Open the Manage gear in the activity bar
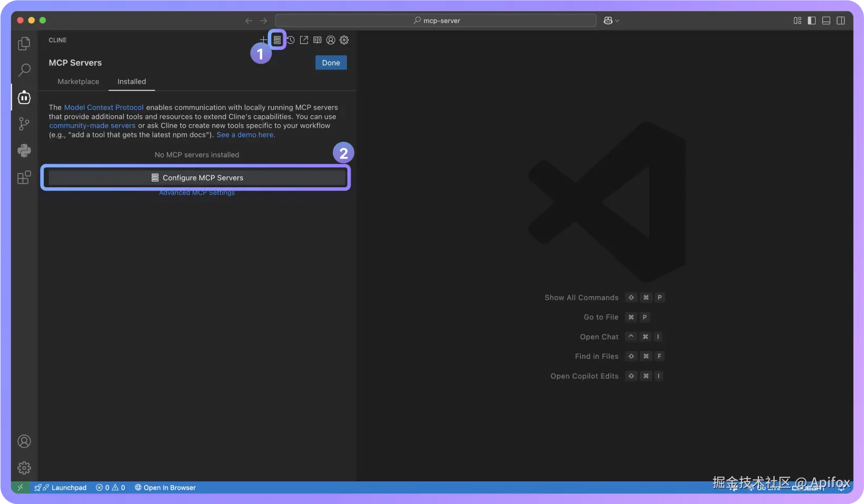864x504 pixels. point(24,468)
